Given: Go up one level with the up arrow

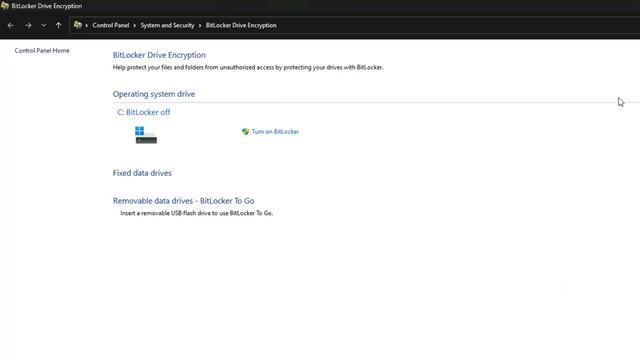Looking at the screenshot, I should [58, 25].
